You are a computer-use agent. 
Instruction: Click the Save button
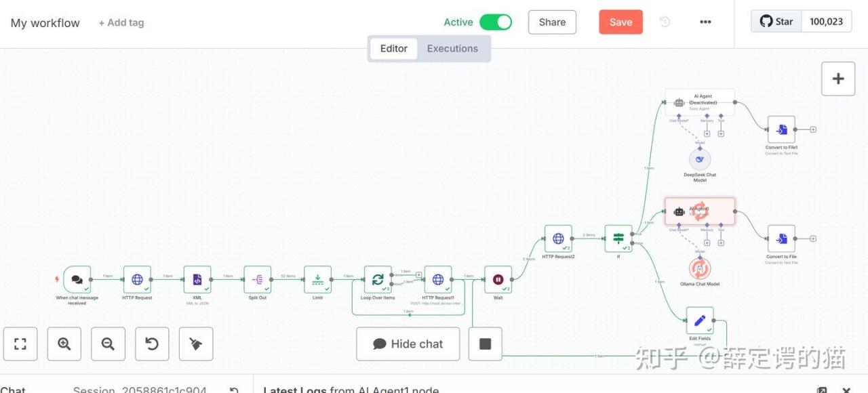[x=620, y=22]
